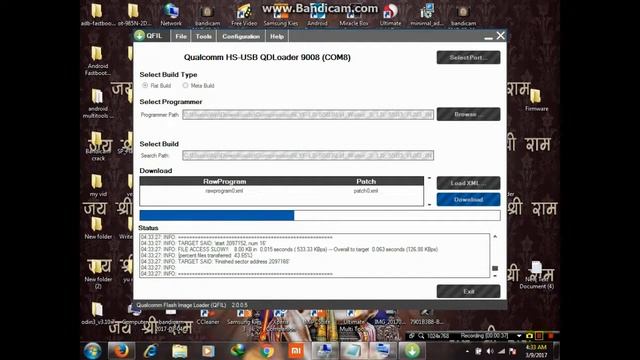Click the my vid folder icon
640x360 pixels.
click(x=98, y=185)
